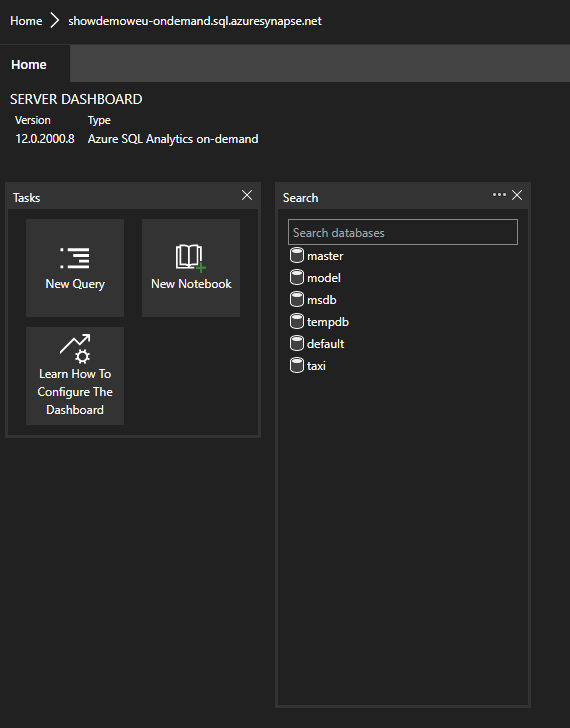This screenshot has height=728, width=570.
Task: Select the master database name
Action: tap(325, 256)
